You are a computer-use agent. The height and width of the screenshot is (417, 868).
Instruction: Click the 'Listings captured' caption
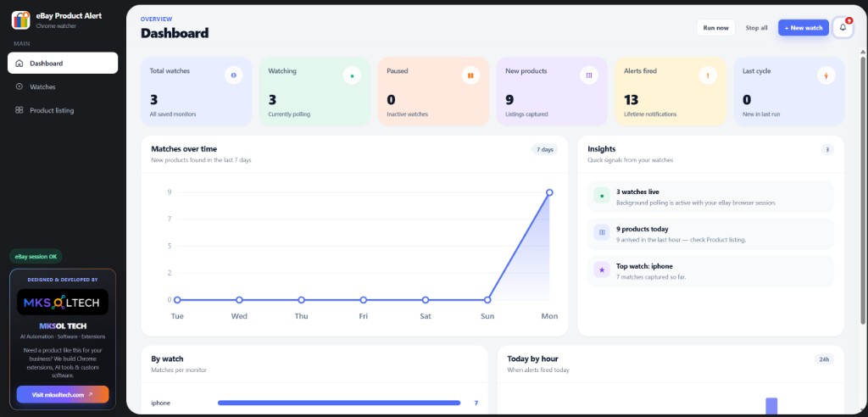pos(526,114)
